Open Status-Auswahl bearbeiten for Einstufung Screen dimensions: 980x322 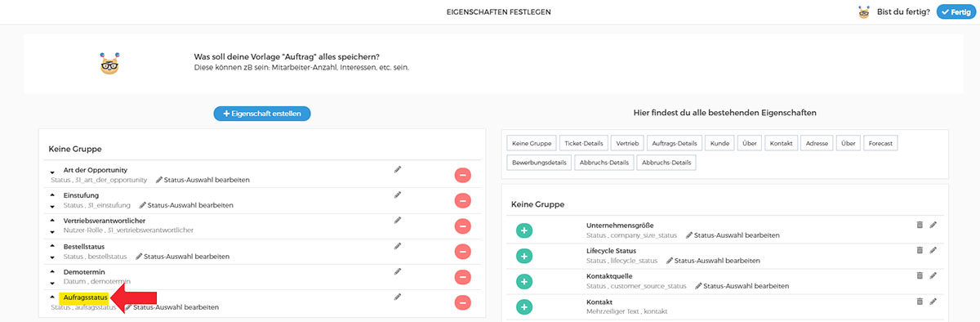click(186, 205)
